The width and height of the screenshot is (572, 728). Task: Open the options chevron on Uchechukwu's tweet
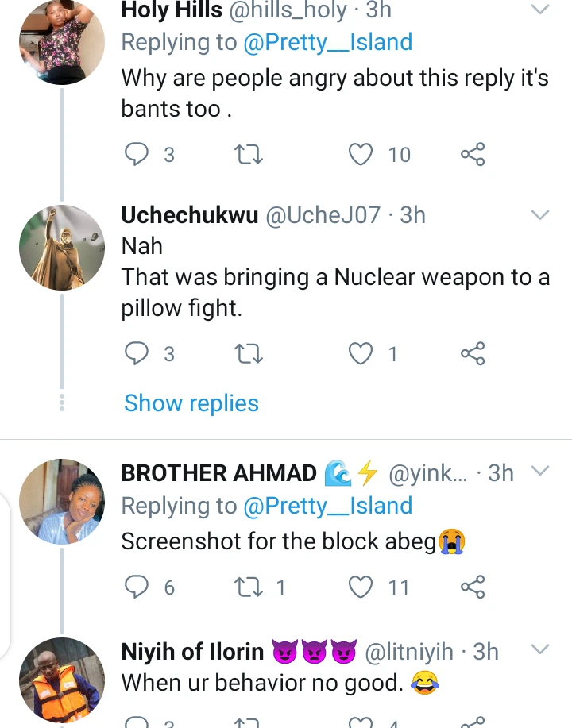(x=539, y=215)
